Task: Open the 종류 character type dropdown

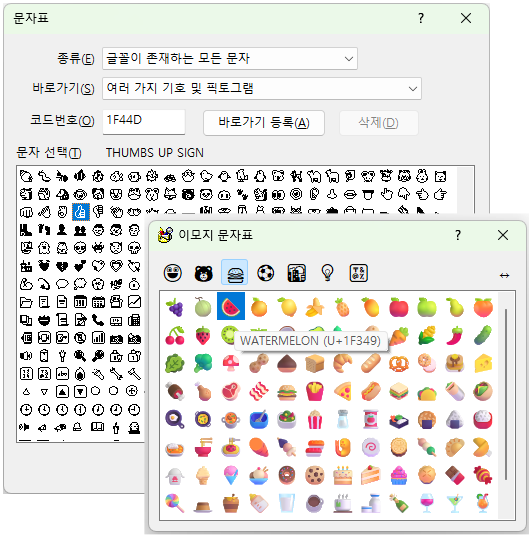Action: click(x=230, y=59)
